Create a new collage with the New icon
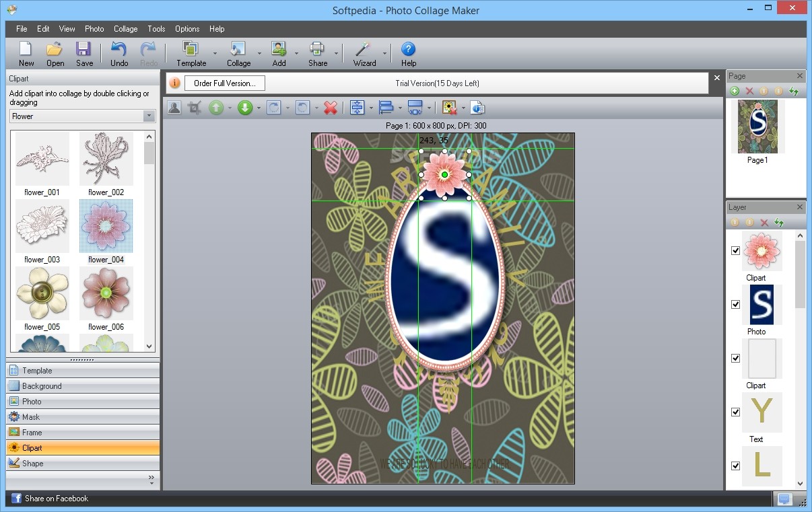The width and height of the screenshot is (812, 512). tap(26, 54)
